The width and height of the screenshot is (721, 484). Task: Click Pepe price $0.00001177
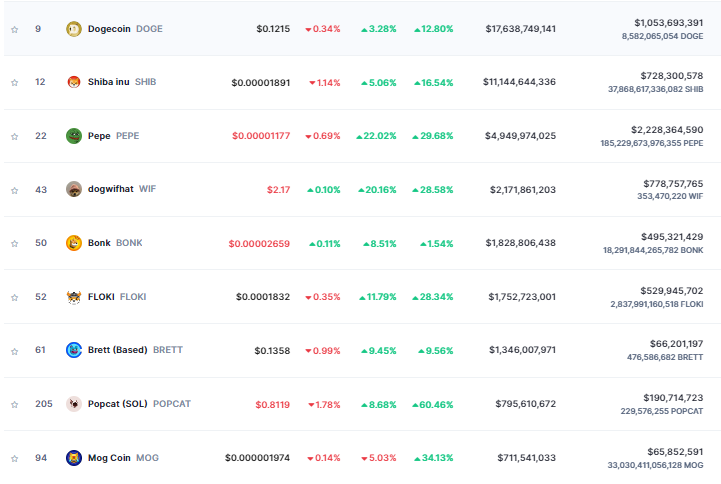[261, 136]
